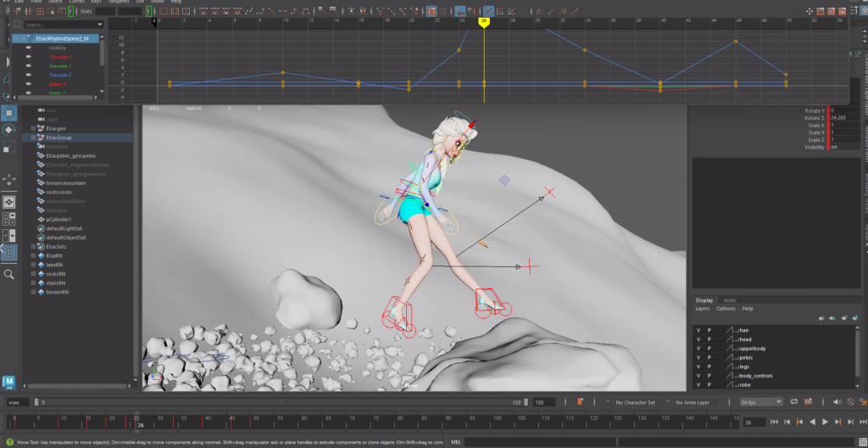
Task: Open the Options menu in layer editor
Action: pyautogui.click(x=726, y=309)
